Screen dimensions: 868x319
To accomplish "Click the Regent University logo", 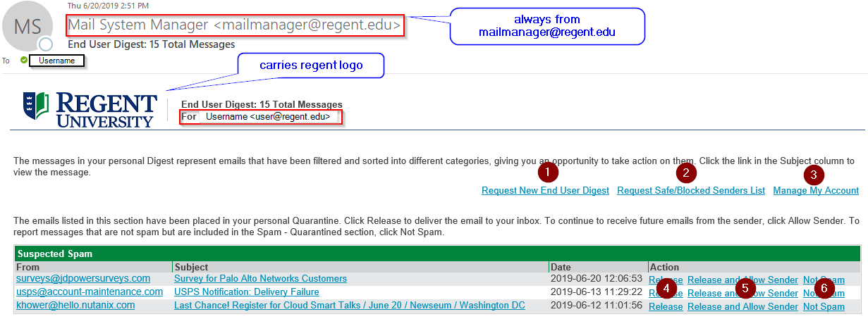I will pos(90,110).
